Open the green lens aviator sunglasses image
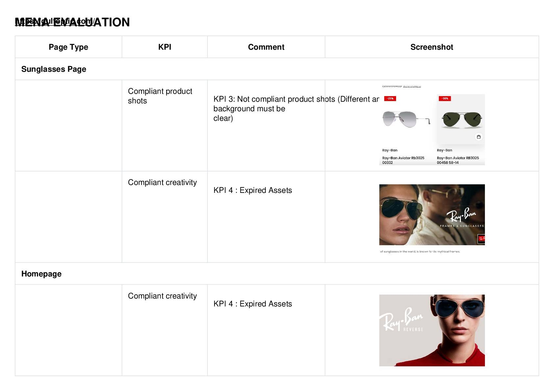 [x=462, y=120]
